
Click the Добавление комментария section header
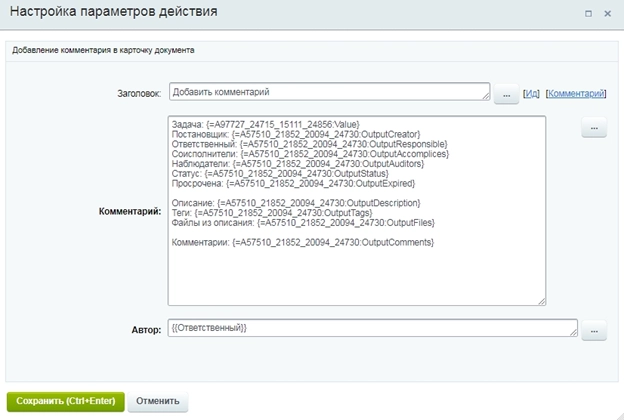(117, 49)
